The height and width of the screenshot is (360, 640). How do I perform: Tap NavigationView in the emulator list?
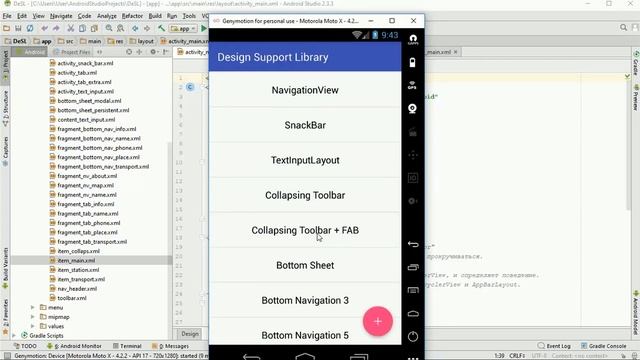coord(305,90)
